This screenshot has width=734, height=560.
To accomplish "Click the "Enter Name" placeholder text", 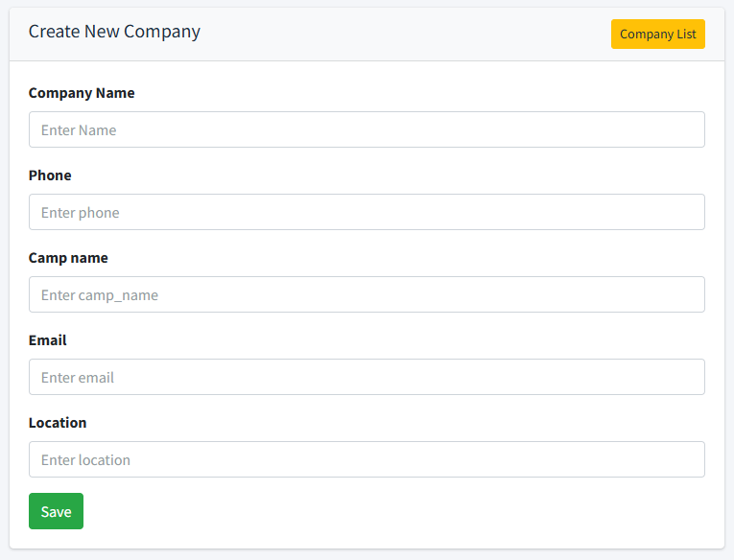I will (79, 130).
